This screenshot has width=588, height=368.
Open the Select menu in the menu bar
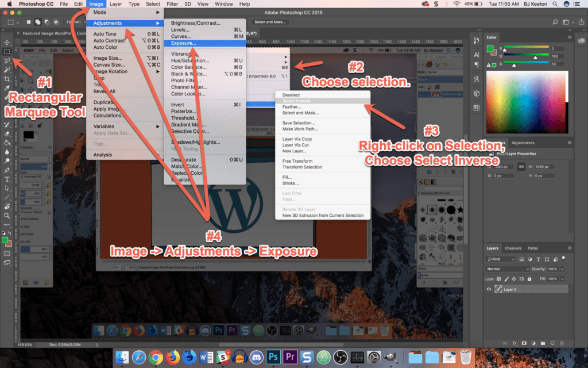pyautogui.click(x=153, y=4)
